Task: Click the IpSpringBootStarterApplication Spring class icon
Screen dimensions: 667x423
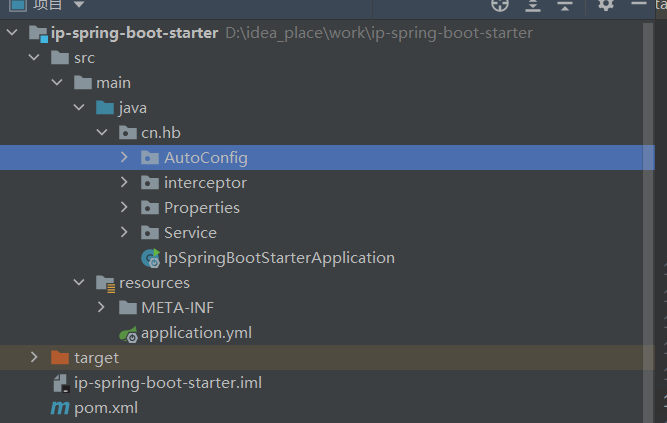Action: (150, 258)
